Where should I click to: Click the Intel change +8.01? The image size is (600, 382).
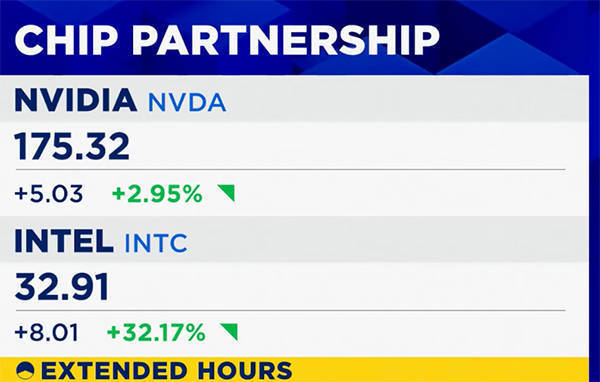pos(46,332)
